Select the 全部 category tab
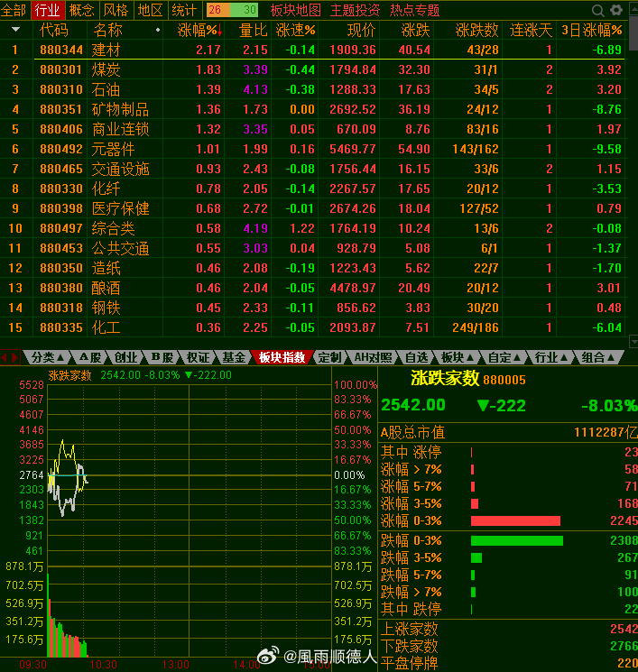638x672 pixels. [14, 10]
